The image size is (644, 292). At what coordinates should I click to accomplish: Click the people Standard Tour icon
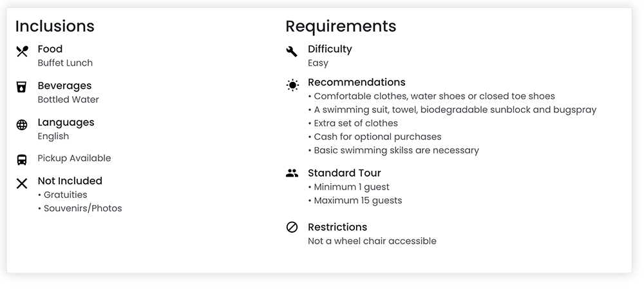click(x=292, y=173)
